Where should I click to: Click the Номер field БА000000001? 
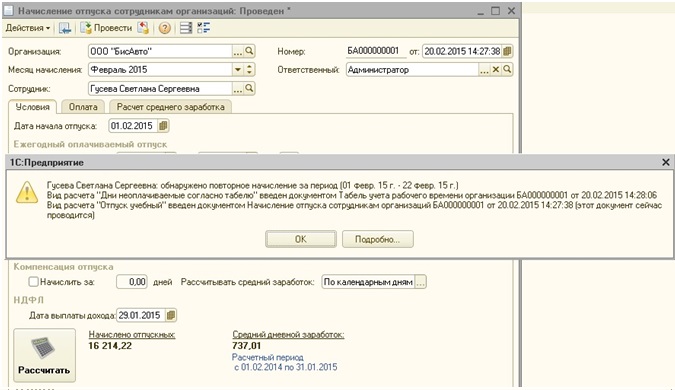pos(376,51)
